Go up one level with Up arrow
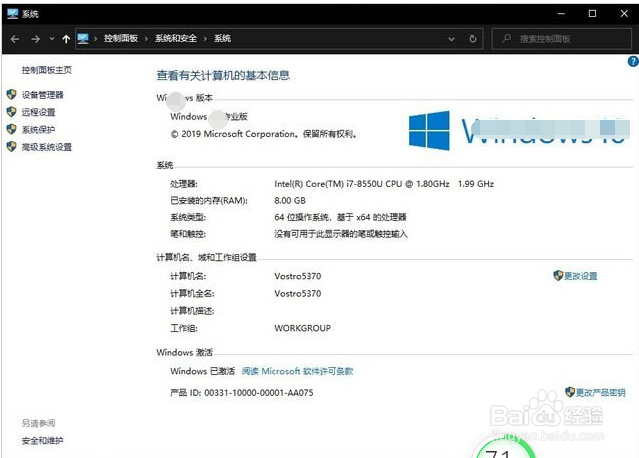 click(x=66, y=39)
